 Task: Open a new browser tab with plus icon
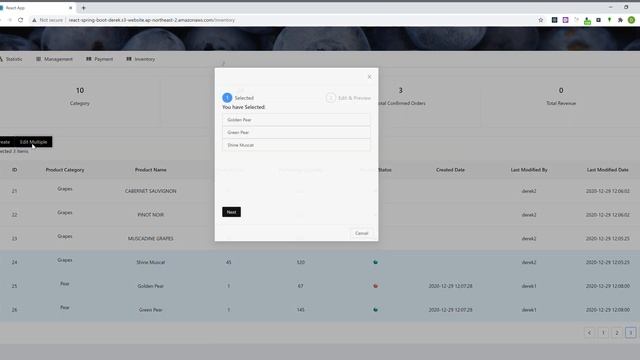[83, 8]
